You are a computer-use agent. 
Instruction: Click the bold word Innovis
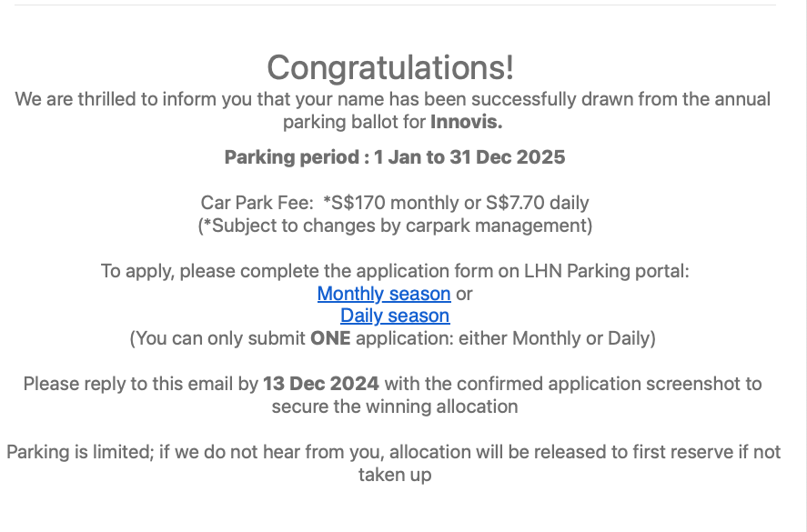[x=467, y=122]
